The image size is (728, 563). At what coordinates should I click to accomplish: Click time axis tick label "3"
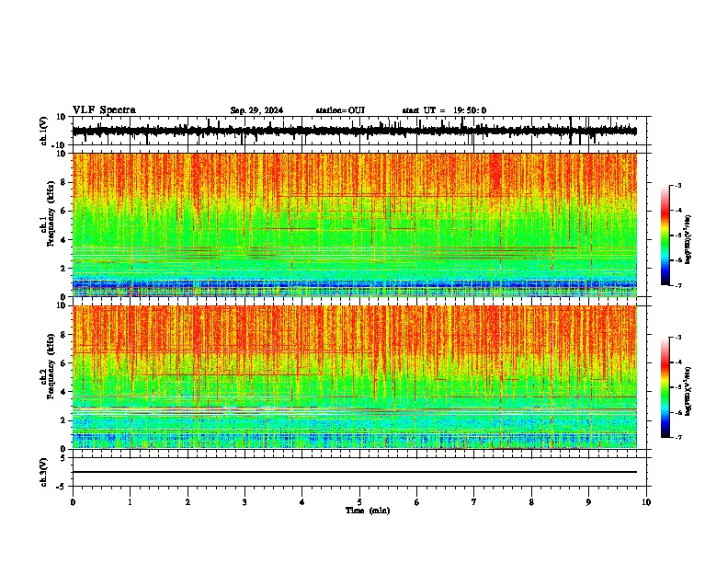245,502
